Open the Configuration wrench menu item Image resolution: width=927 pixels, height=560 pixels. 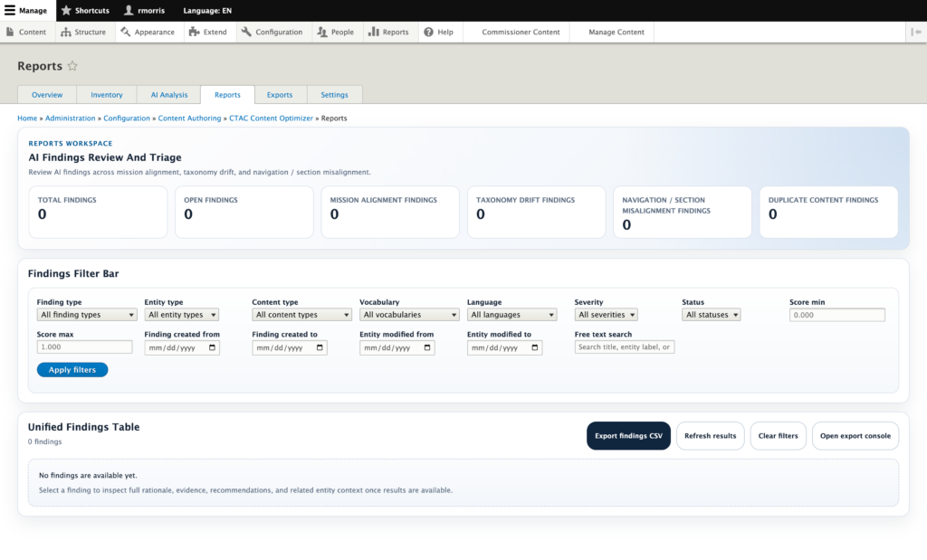272,32
